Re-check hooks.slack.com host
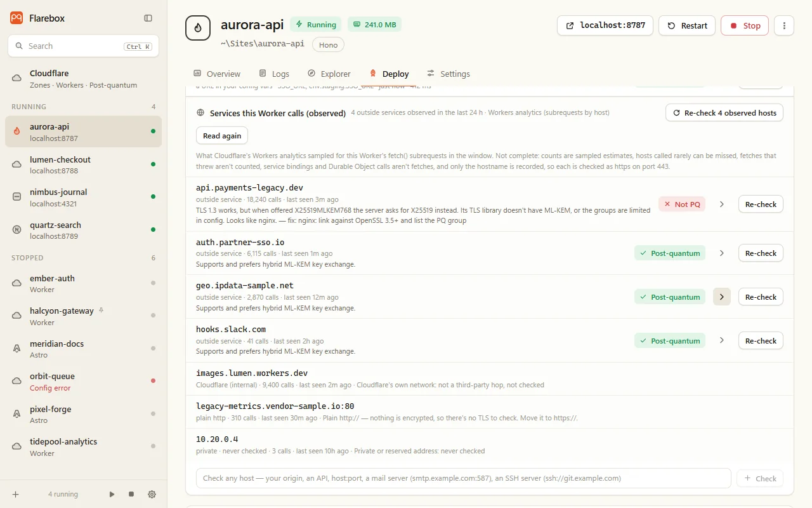 [761, 341]
